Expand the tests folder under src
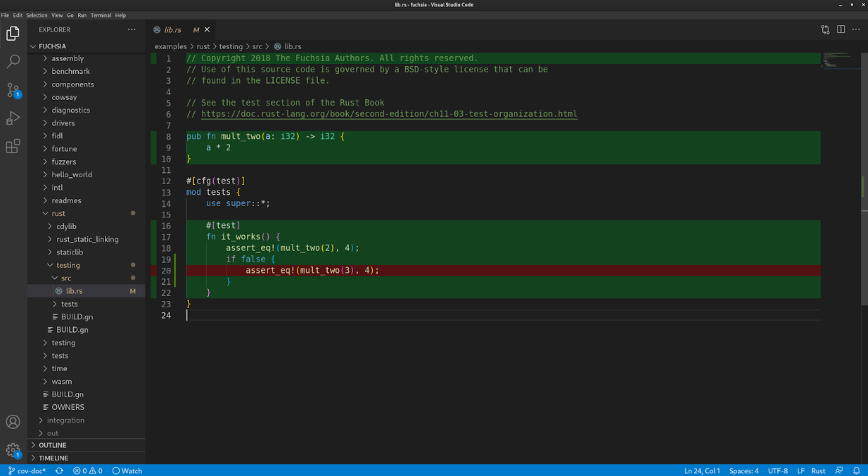Image resolution: width=868 pixels, height=476 pixels. [69, 304]
